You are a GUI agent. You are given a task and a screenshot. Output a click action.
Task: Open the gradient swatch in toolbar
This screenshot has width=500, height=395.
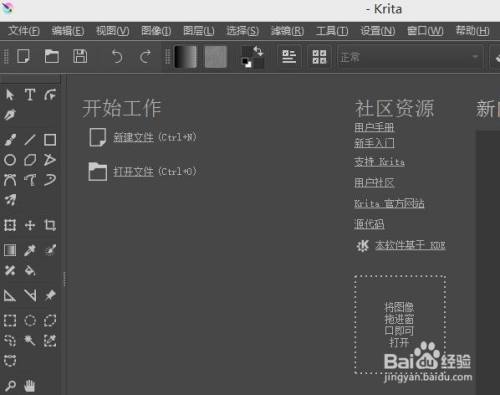pyautogui.click(x=185, y=57)
